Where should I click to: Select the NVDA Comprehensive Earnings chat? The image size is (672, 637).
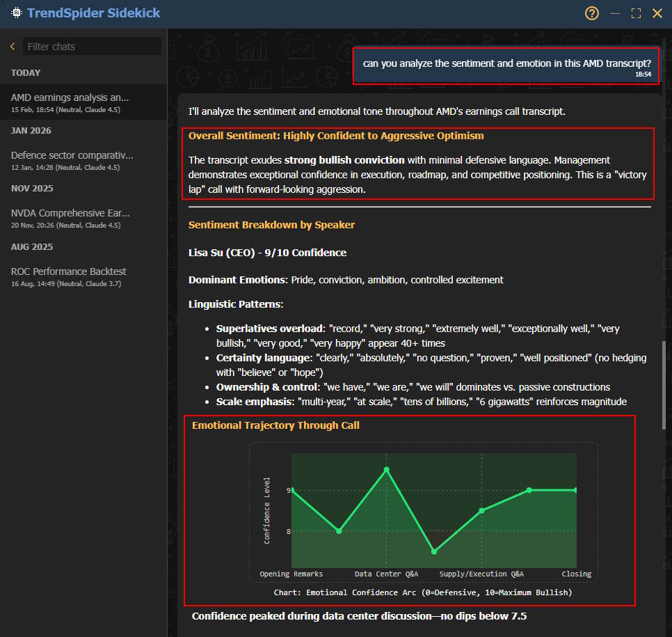point(70,217)
